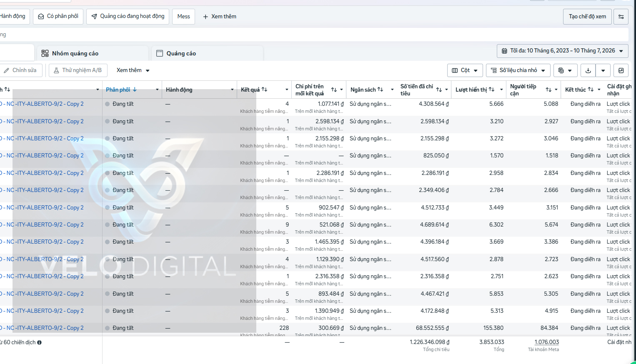Open the reports icon dropdown
Screen dimensions: 636x364
coord(565,70)
